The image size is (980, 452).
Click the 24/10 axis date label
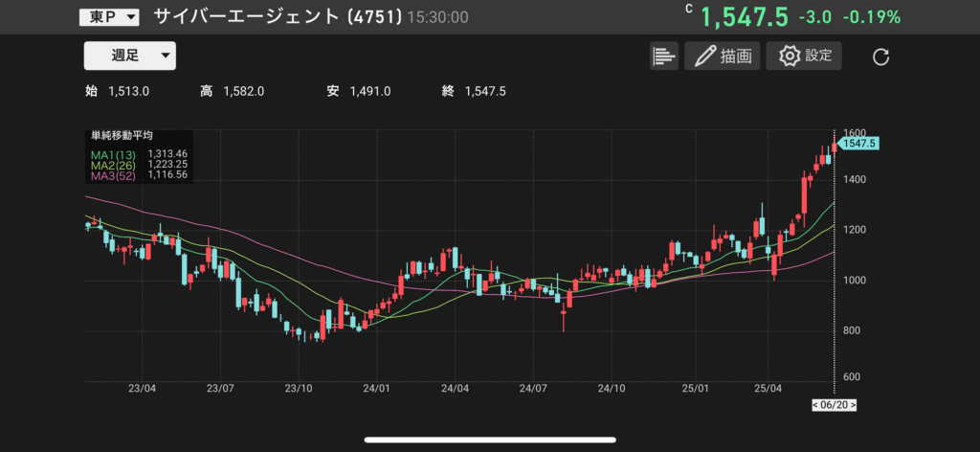tap(612, 388)
